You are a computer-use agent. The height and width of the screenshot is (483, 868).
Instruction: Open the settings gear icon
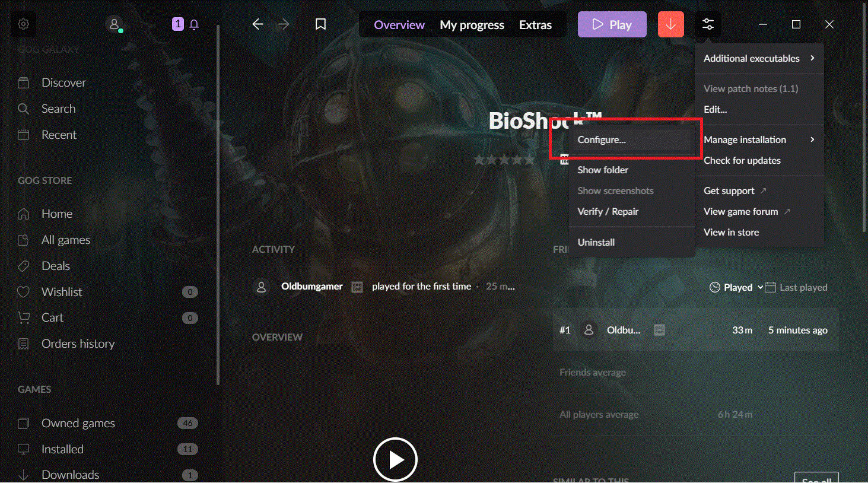click(24, 24)
